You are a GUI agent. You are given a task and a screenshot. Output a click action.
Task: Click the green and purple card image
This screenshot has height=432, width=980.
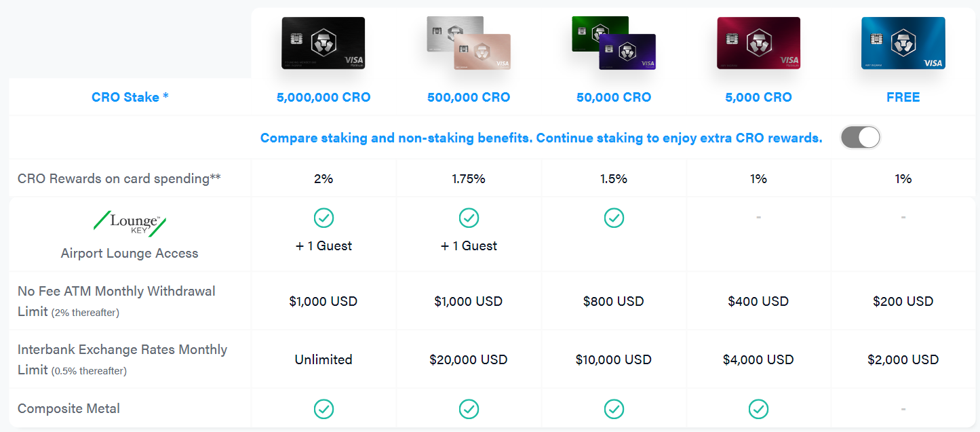[x=614, y=43]
